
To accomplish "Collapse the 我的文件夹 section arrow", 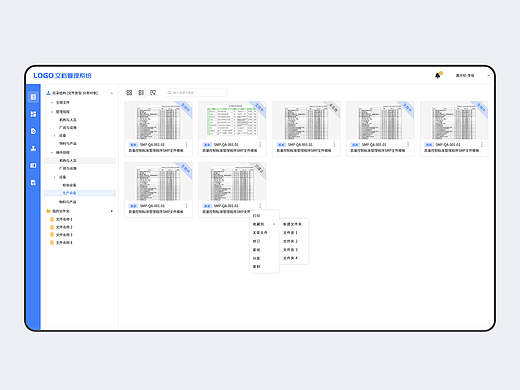I will (x=112, y=211).
